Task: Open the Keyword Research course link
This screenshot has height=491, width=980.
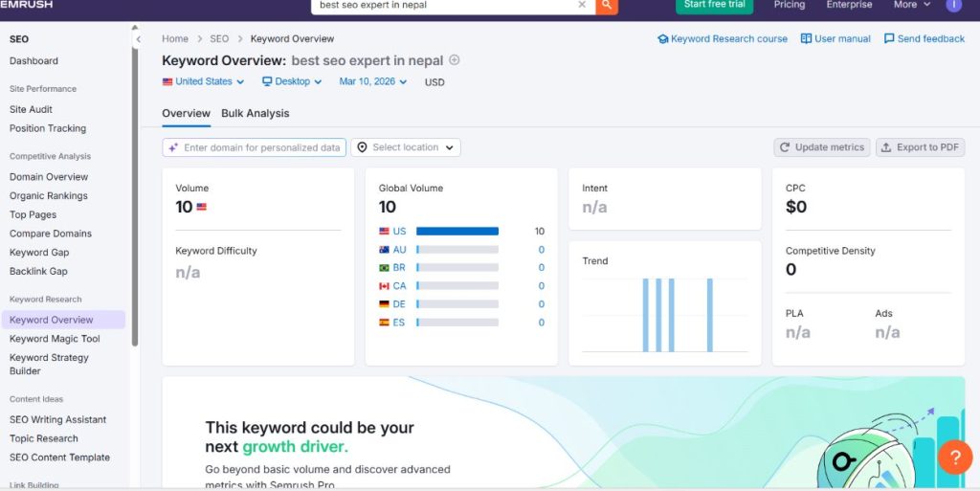Action: click(723, 38)
